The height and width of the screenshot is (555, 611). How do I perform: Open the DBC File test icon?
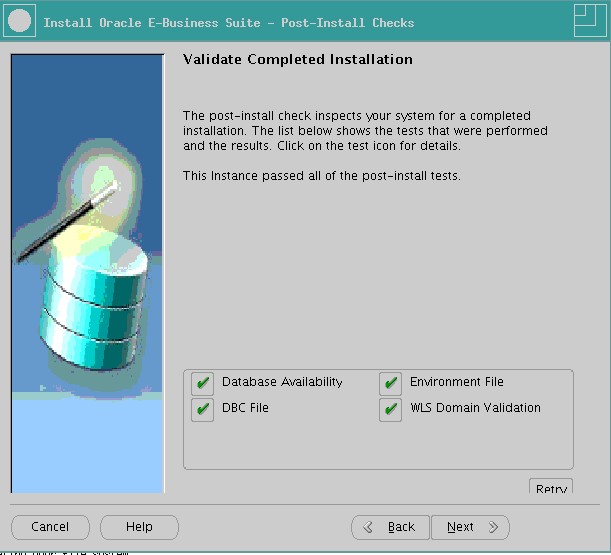pos(202,409)
